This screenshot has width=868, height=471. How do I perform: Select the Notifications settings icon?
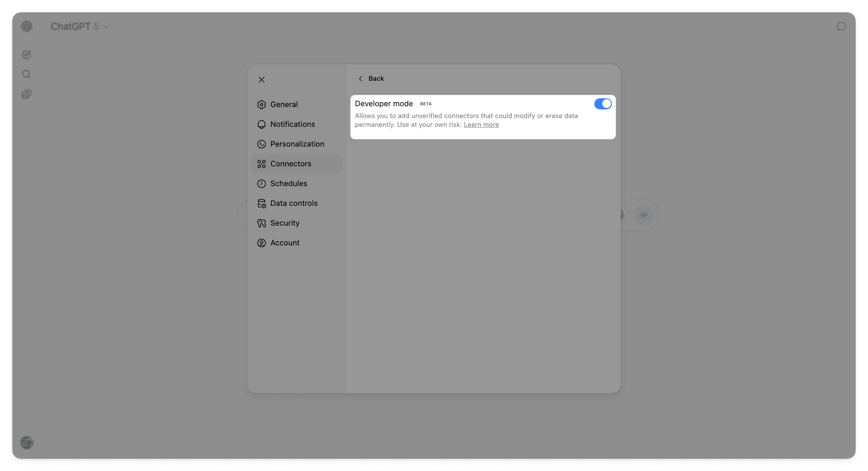261,124
